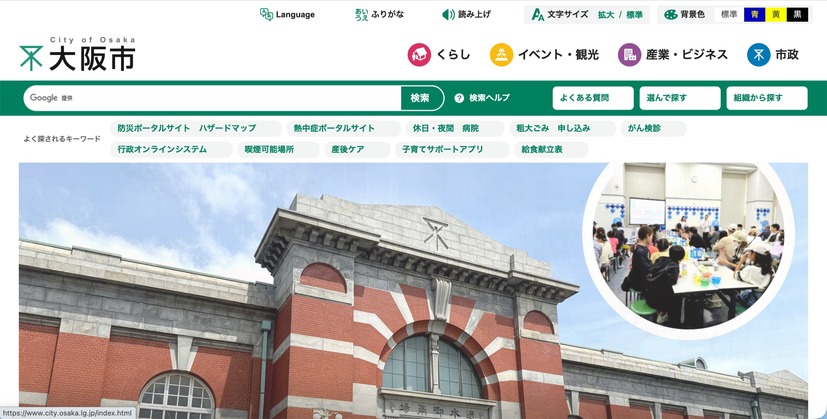Click the circular event photo thumbnail
The width and height of the screenshot is (827, 419).
[x=688, y=245]
